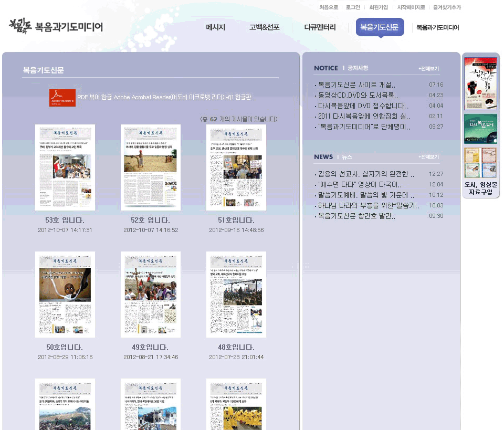The width and height of the screenshot is (504, 430).
Task: Click the 2012-10-07 14:16:52 timestamp
Action: pos(151,230)
